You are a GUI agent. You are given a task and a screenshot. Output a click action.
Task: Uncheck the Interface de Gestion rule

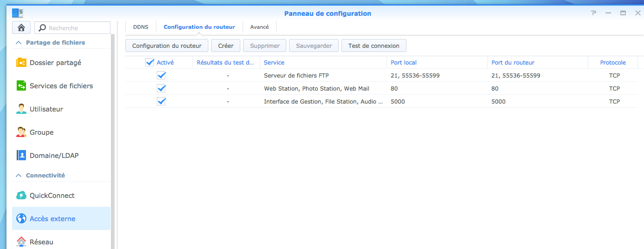[161, 101]
